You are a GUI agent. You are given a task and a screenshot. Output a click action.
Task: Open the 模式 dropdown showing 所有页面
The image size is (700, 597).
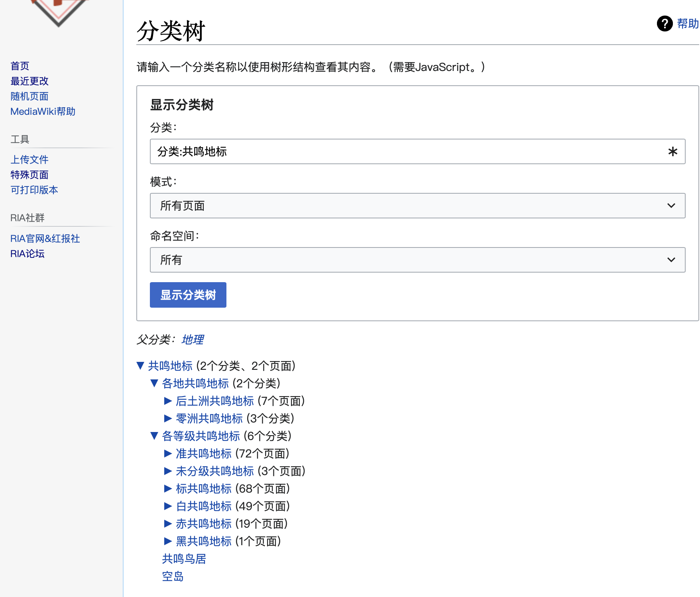(417, 206)
